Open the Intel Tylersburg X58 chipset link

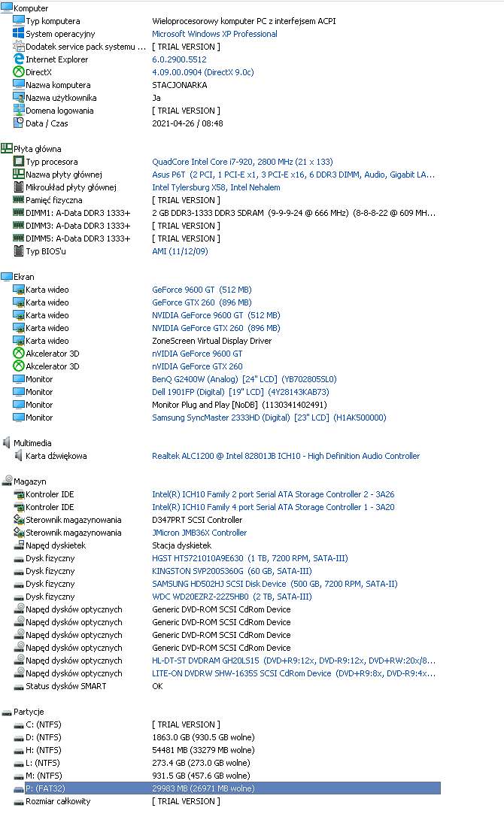216,187
